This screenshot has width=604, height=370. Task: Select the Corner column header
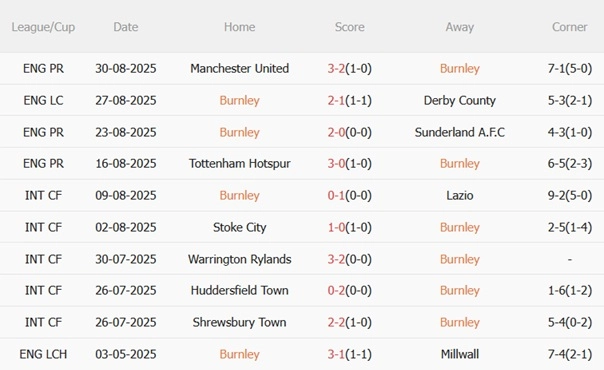(569, 27)
